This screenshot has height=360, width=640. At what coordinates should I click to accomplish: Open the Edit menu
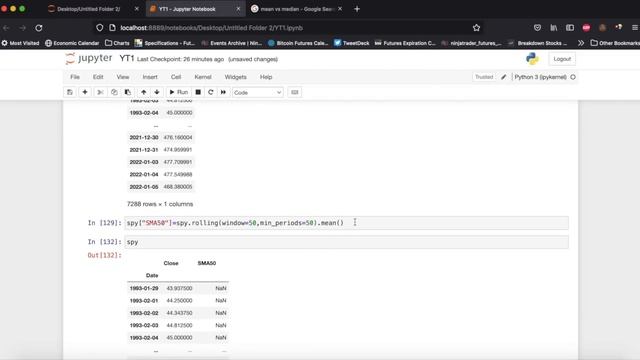point(98,77)
